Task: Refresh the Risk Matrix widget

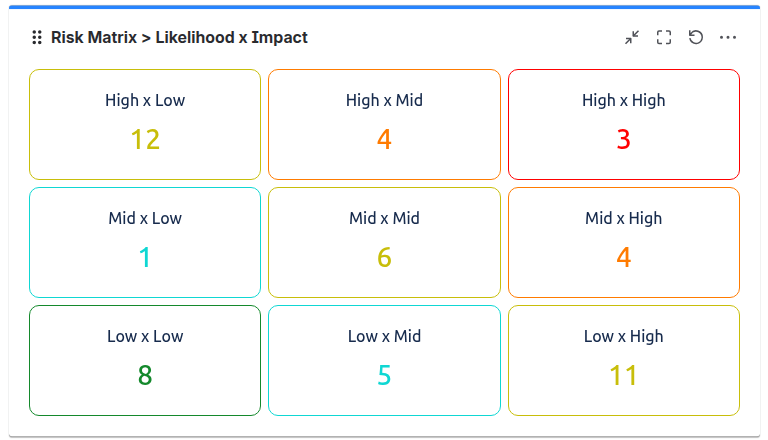Action: (696, 38)
